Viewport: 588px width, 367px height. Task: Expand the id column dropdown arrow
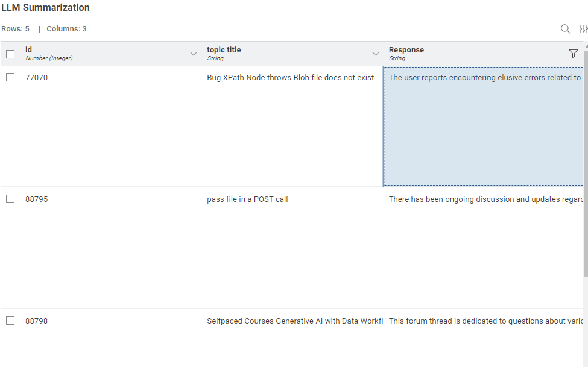(194, 54)
